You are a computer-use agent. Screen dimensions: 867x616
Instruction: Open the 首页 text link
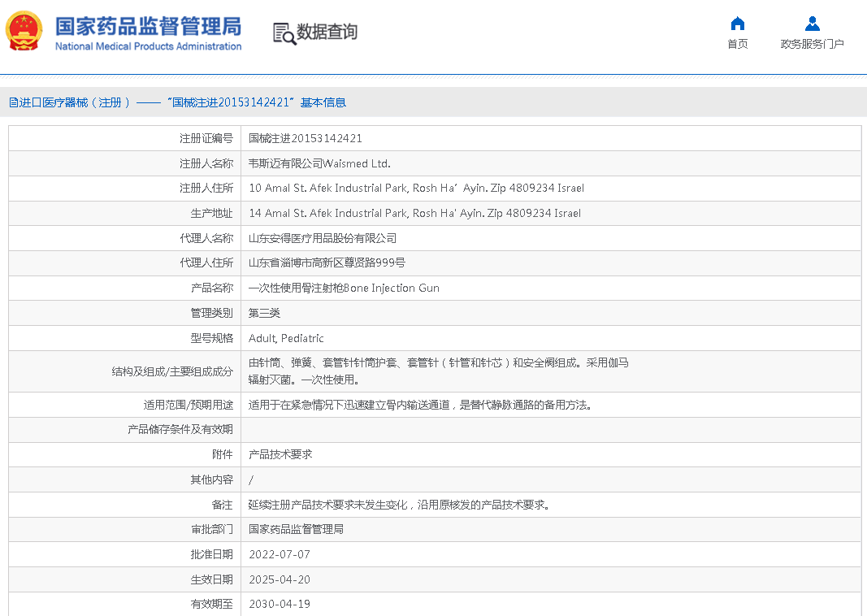click(737, 44)
